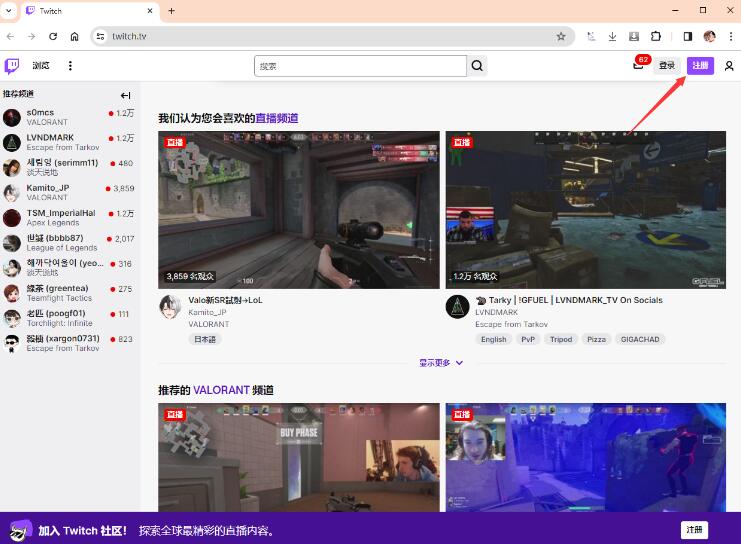Open the browser downloads icon
This screenshot has width=741, height=544.
tap(612, 36)
